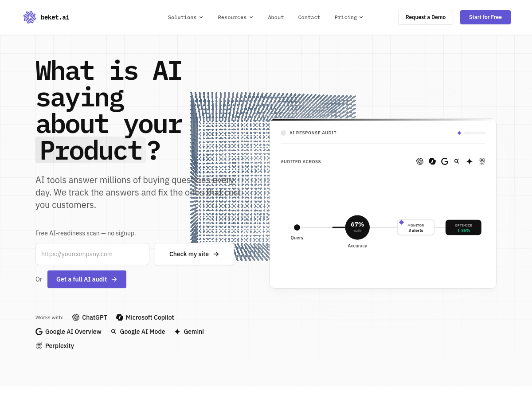
Task: Click the Check my site button
Action: pos(194,254)
